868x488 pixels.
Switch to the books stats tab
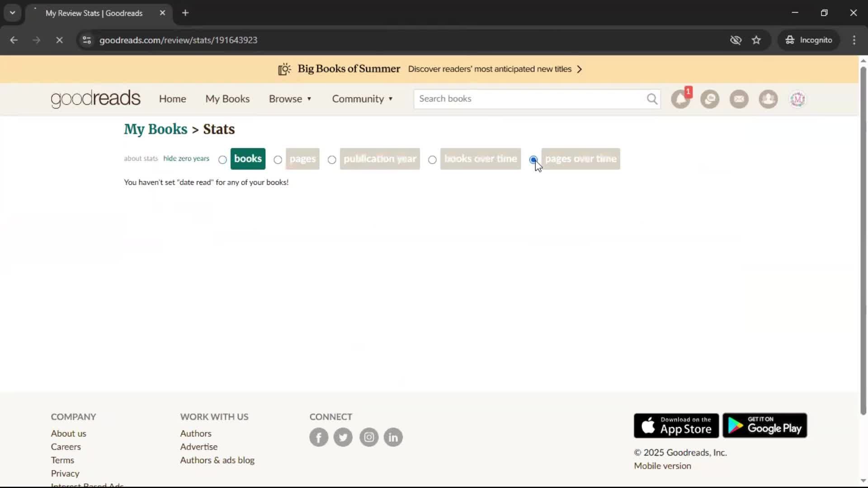(248, 159)
